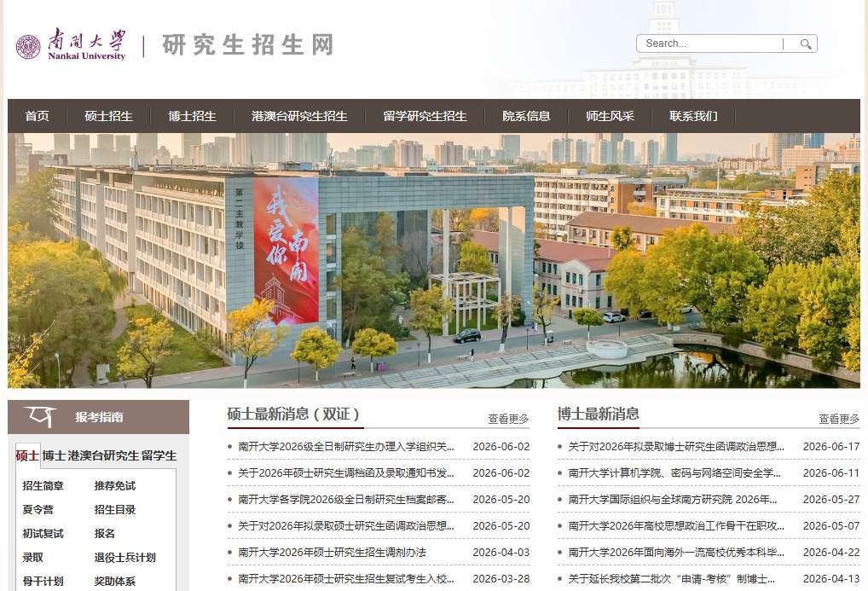Open the 硕士招生 menu

[x=108, y=116]
